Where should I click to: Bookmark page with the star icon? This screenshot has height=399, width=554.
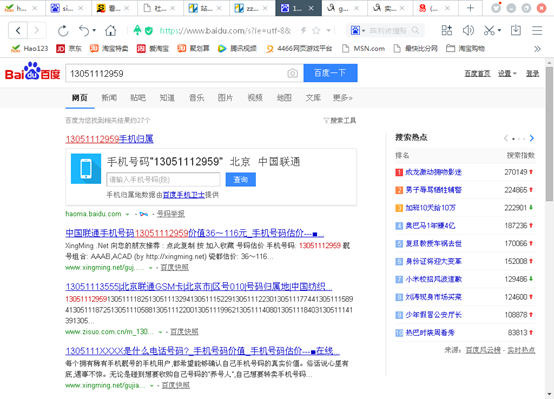(x=316, y=31)
